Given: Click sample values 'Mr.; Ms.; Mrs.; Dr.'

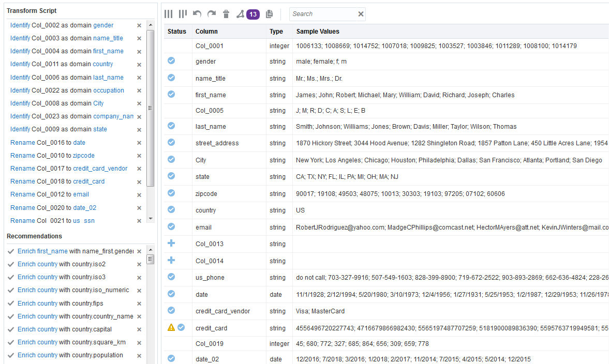Looking at the screenshot, I should tap(319, 79).
